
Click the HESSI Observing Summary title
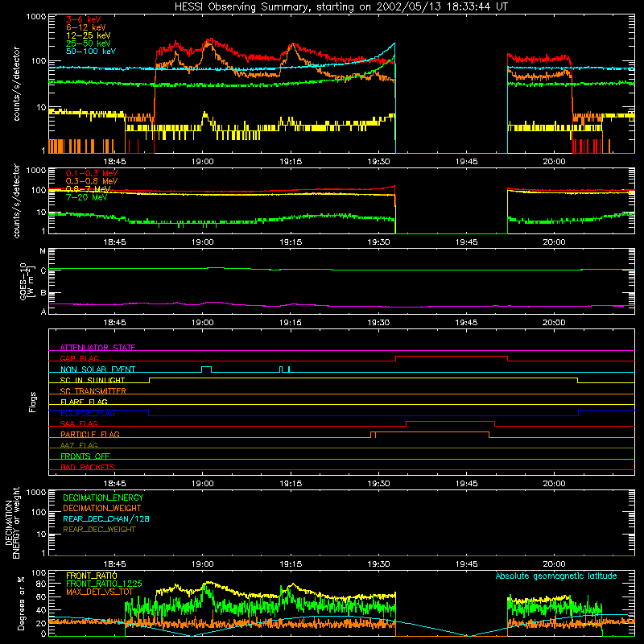point(341,7)
